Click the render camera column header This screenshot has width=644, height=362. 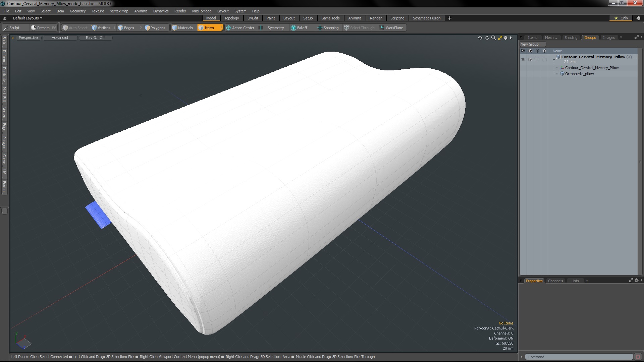530,51
